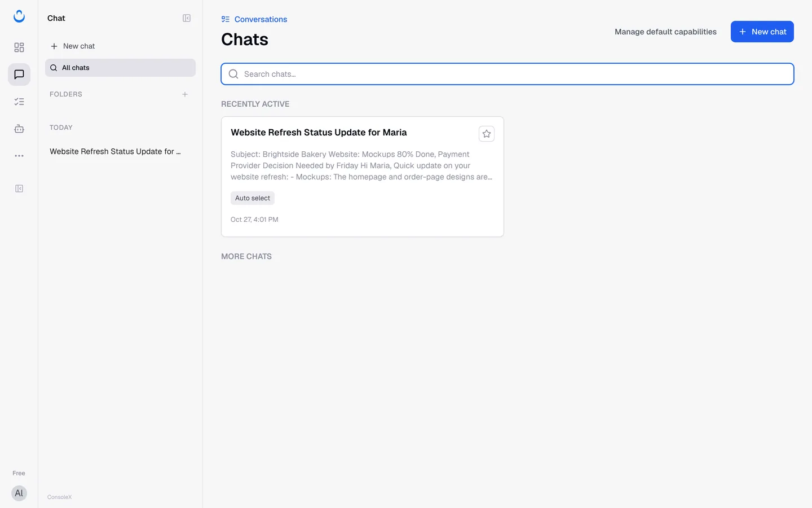The width and height of the screenshot is (812, 508).
Task: Collapse the Chat panel with the header icon
Action: [x=187, y=18]
